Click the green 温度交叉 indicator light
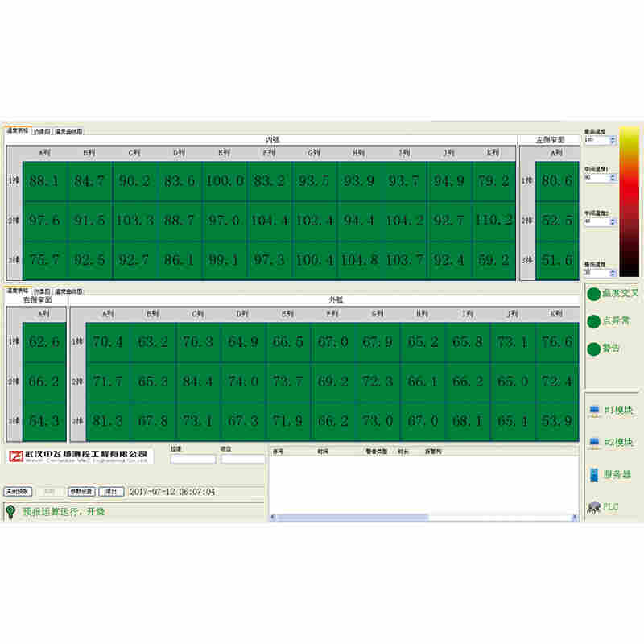 point(593,294)
